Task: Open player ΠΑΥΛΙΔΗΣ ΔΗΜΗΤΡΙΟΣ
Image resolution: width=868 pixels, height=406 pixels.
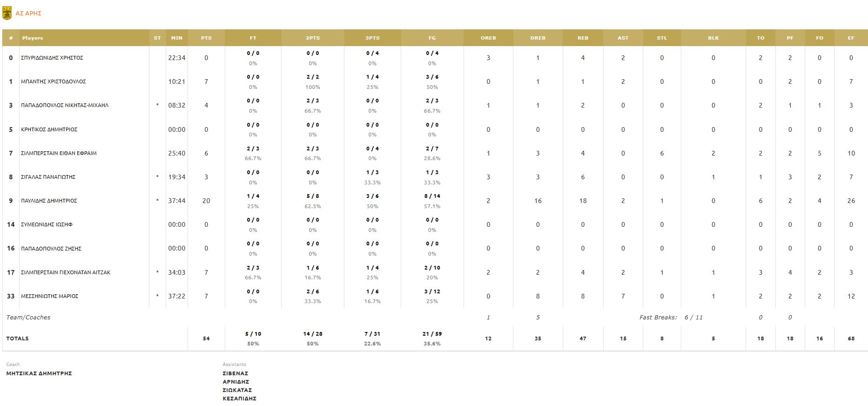Action: click(x=49, y=201)
